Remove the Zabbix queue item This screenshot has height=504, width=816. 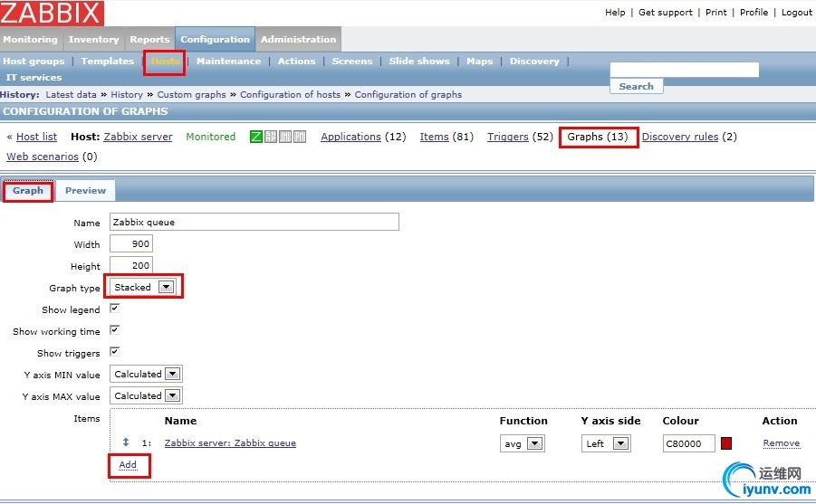click(782, 443)
